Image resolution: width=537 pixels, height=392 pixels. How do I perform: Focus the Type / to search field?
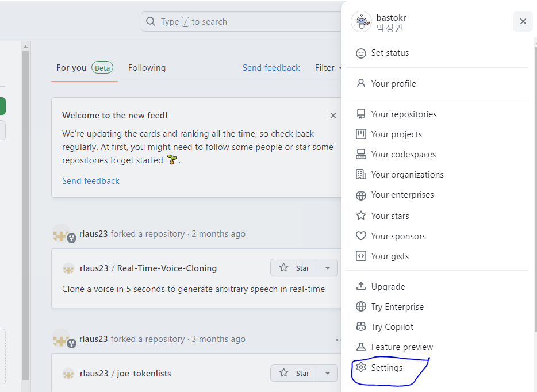[241, 22]
